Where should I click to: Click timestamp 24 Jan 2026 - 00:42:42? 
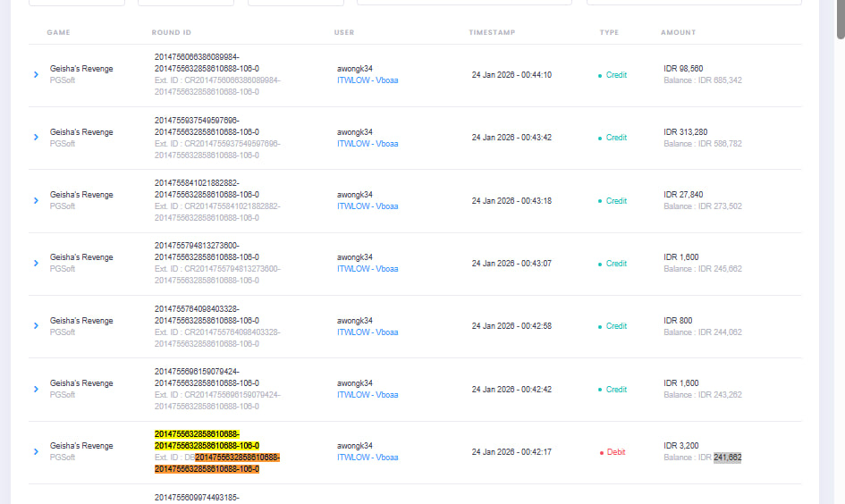511,390
